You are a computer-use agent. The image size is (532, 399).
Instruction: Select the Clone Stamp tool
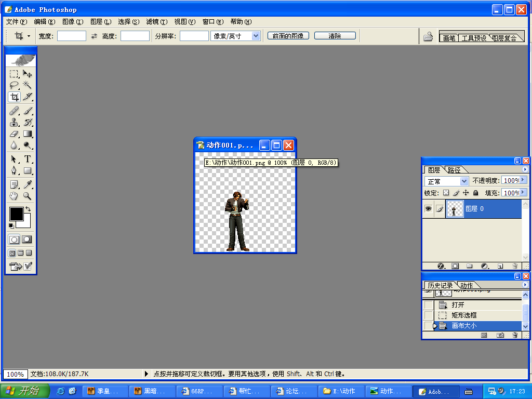pyautogui.click(x=14, y=122)
